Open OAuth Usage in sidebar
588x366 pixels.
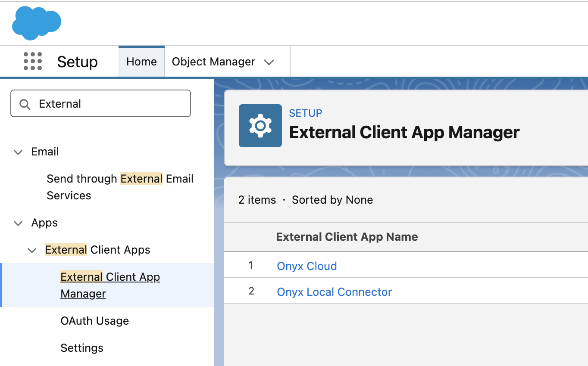[95, 321]
